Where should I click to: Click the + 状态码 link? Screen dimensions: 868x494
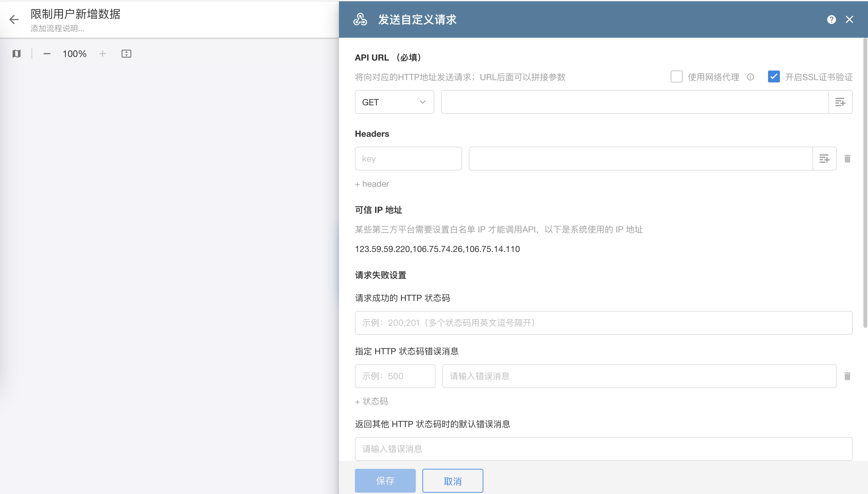tap(371, 401)
